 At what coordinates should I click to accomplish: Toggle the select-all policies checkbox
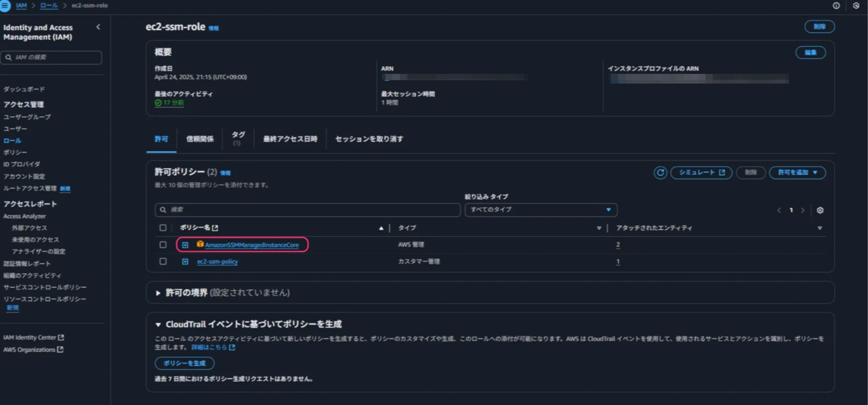[x=163, y=228]
